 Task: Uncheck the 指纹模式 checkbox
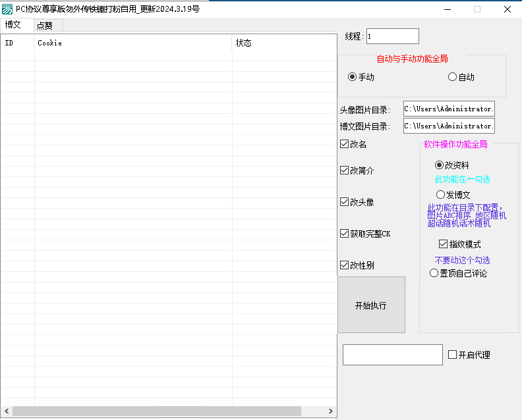(444, 244)
